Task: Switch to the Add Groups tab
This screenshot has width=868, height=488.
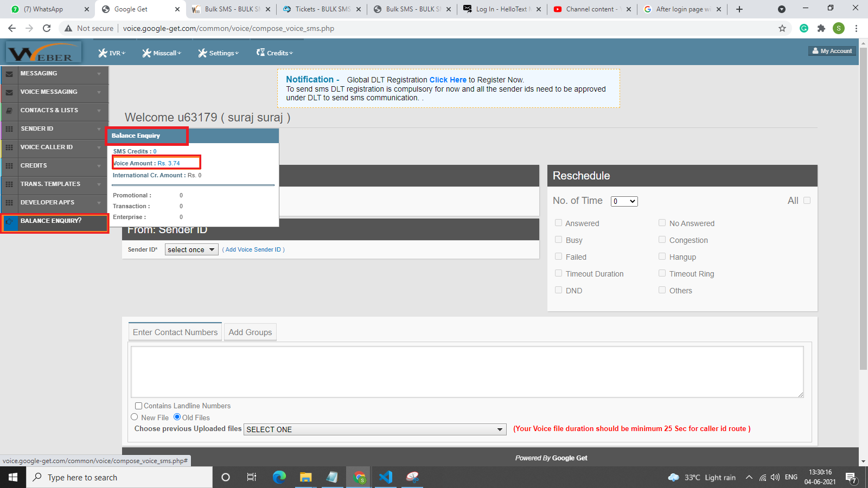Action: point(250,332)
